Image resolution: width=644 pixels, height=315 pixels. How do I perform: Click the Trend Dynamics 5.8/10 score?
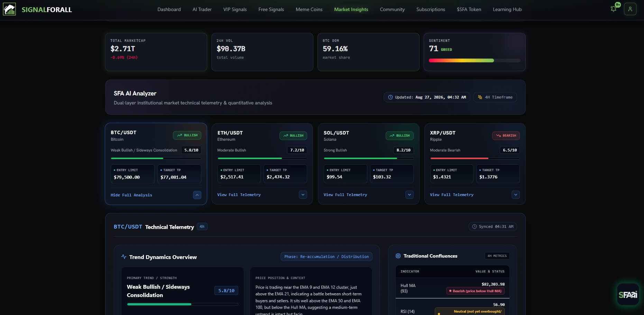click(x=226, y=290)
